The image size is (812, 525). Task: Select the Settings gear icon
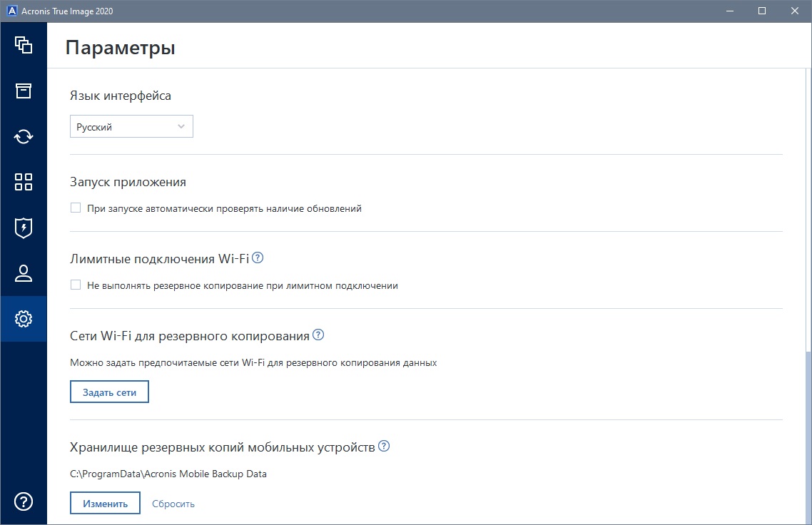24,319
